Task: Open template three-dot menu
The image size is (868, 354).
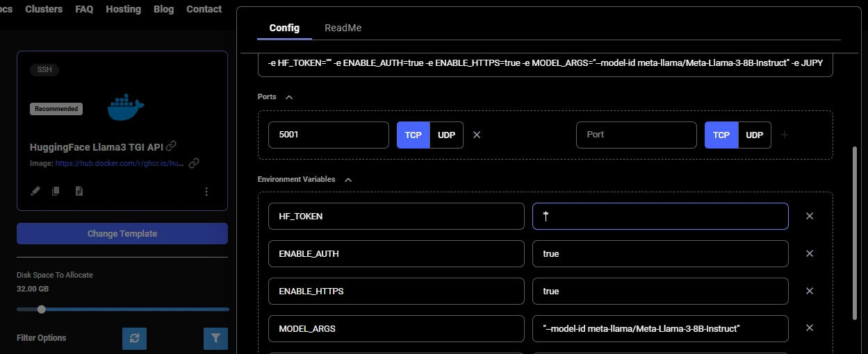Action: tap(206, 192)
